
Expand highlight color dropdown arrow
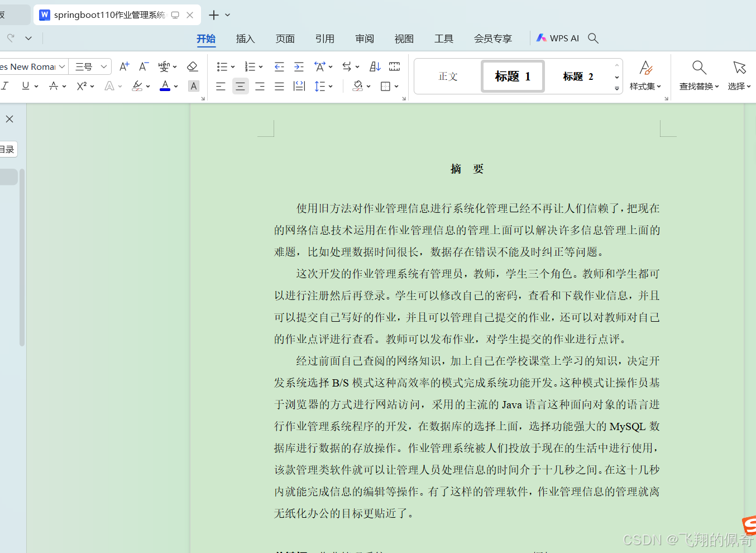pyautogui.click(x=148, y=86)
